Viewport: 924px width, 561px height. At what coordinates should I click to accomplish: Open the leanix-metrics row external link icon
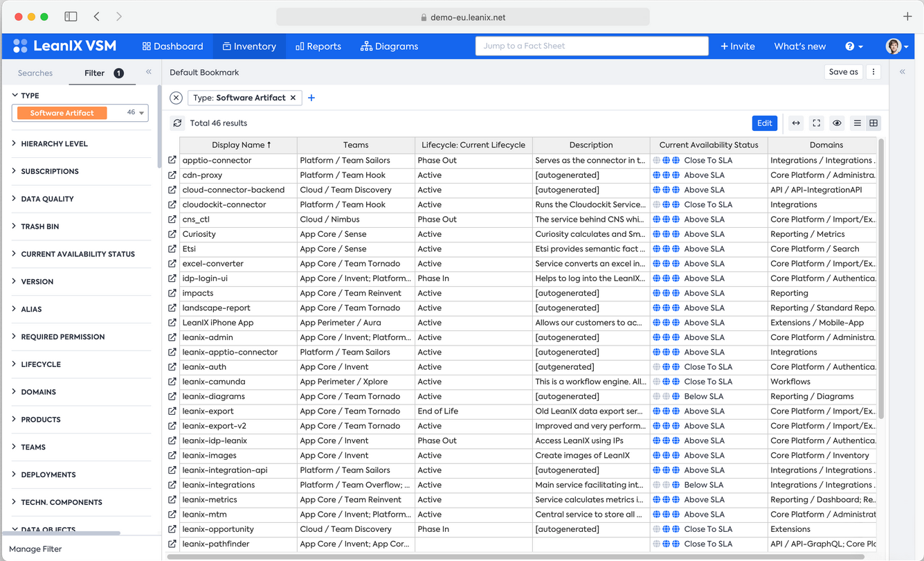click(x=172, y=499)
